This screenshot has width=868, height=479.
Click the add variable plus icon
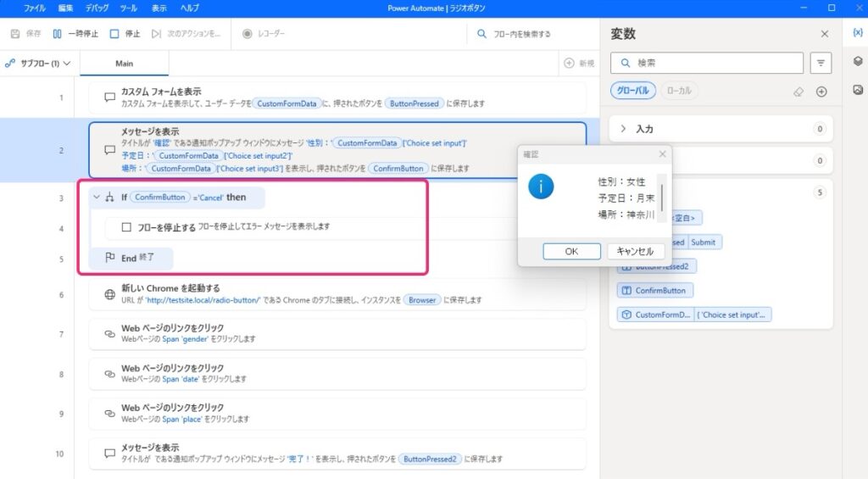point(821,92)
